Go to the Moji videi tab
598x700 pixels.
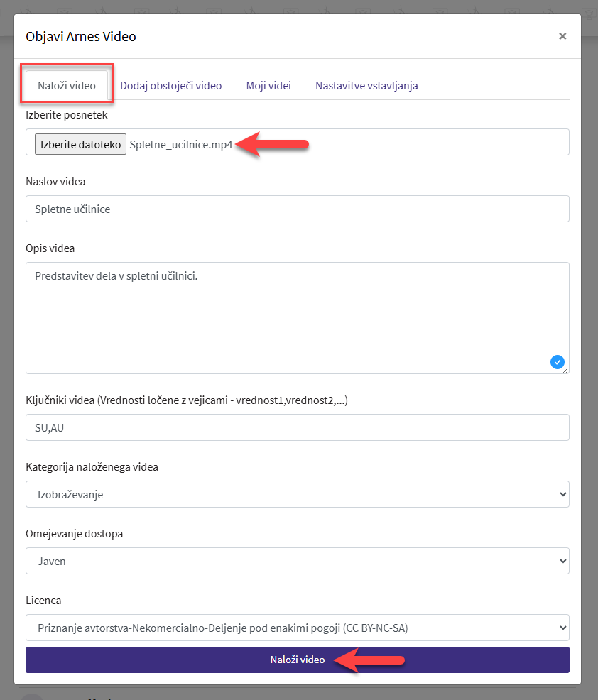[268, 85]
